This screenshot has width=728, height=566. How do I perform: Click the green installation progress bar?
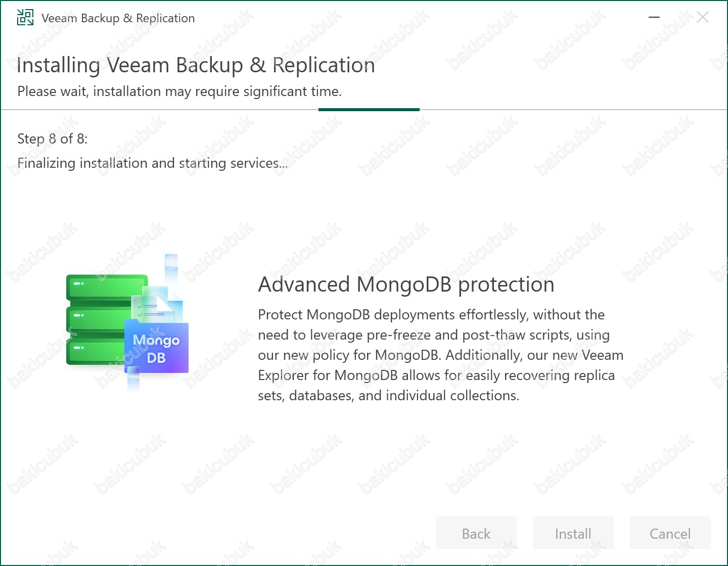369,109
